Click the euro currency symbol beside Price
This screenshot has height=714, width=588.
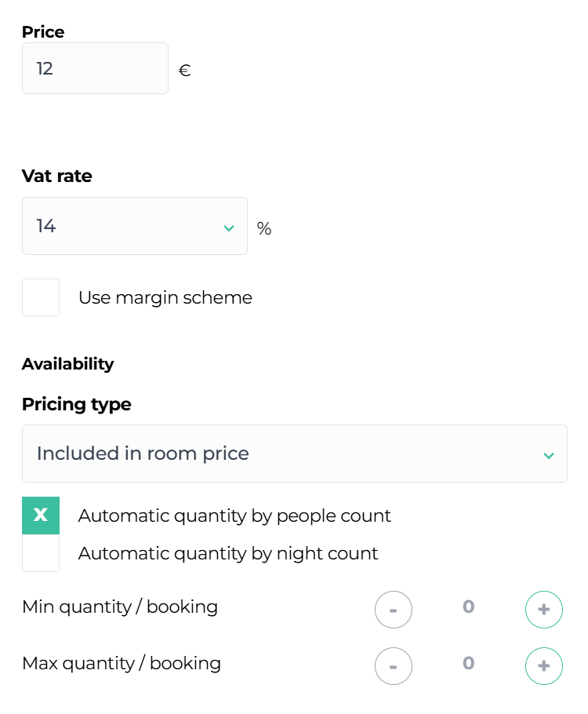click(185, 71)
